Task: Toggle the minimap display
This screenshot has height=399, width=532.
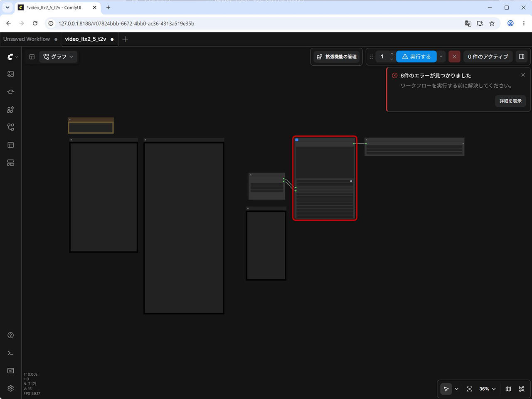Action: (508, 389)
